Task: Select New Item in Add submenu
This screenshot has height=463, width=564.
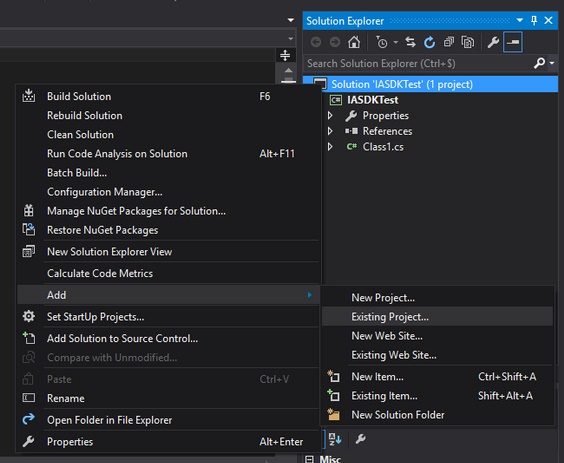Action: coord(437,377)
